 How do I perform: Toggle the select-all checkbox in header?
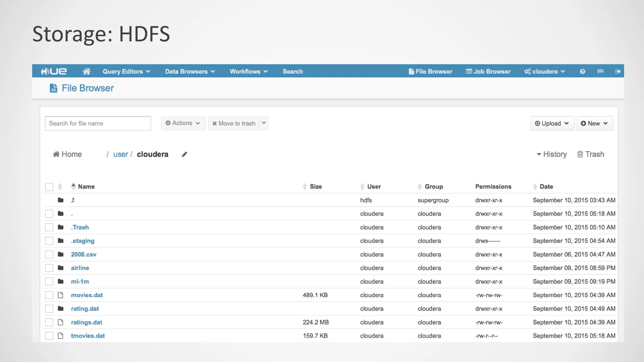click(49, 187)
